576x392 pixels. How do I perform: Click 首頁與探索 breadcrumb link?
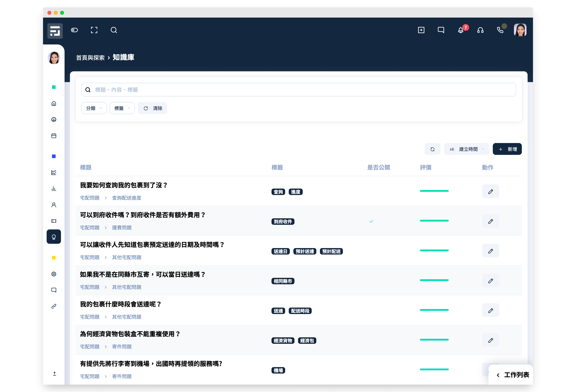coord(90,58)
